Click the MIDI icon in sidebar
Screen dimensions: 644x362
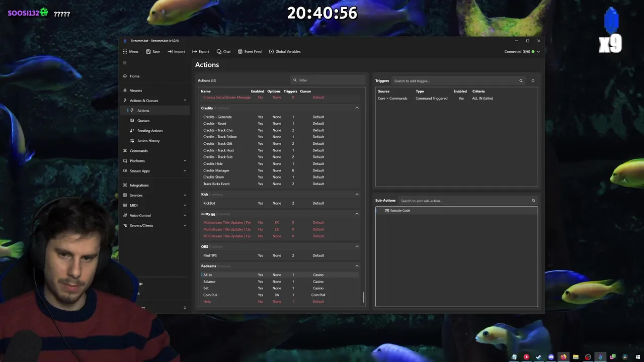(125, 205)
